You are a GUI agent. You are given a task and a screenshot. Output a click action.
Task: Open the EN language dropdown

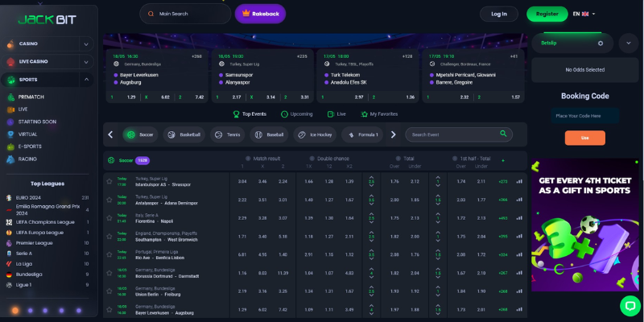(x=584, y=14)
